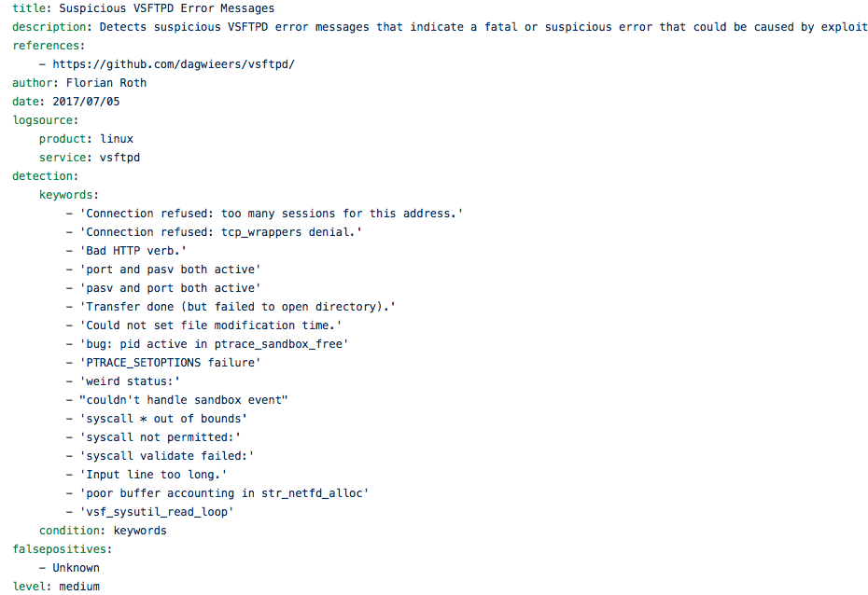Image resolution: width=868 pixels, height=595 pixels.
Task: Click the level value 'medium'
Action: 79,587
